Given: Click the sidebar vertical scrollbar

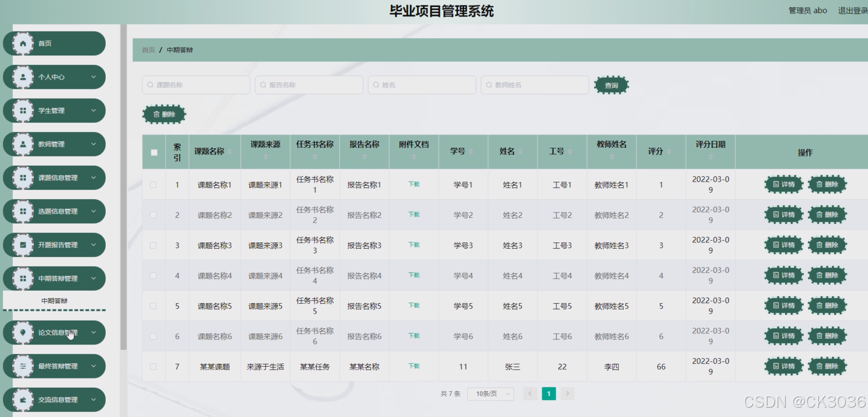Looking at the screenshot, I should (123, 187).
